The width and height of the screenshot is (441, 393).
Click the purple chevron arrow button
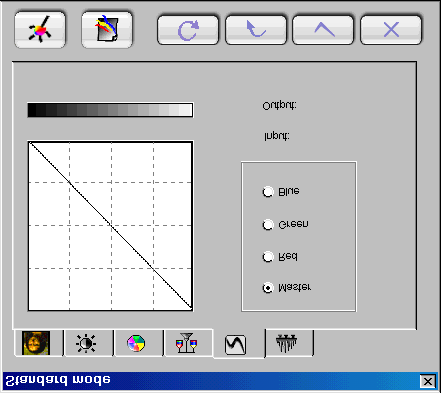[x=323, y=30]
